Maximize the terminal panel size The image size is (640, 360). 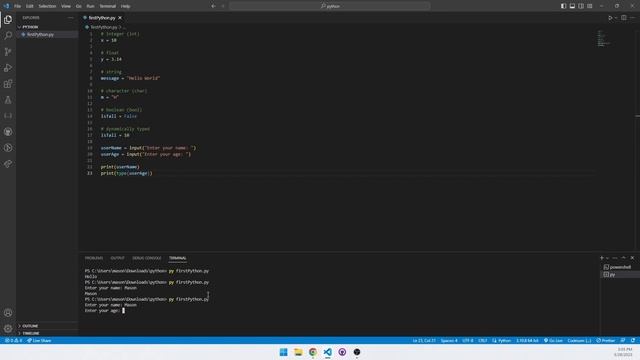click(623, 258)
